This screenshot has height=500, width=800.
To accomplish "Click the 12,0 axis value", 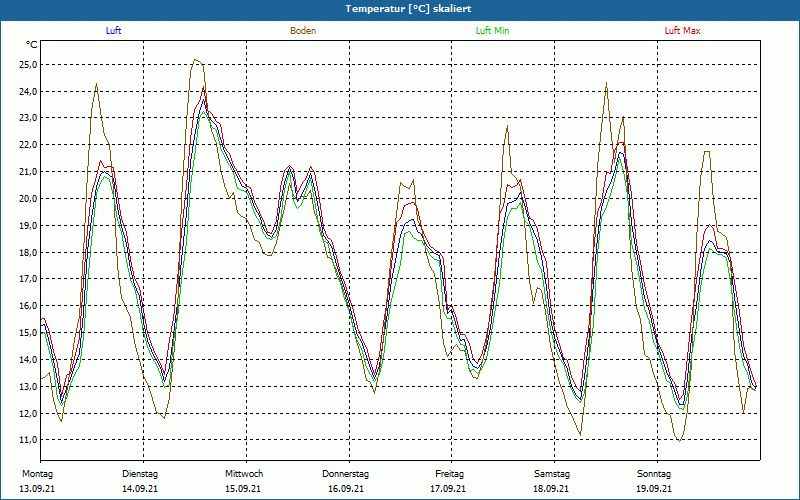I will [x=28, y=413].
